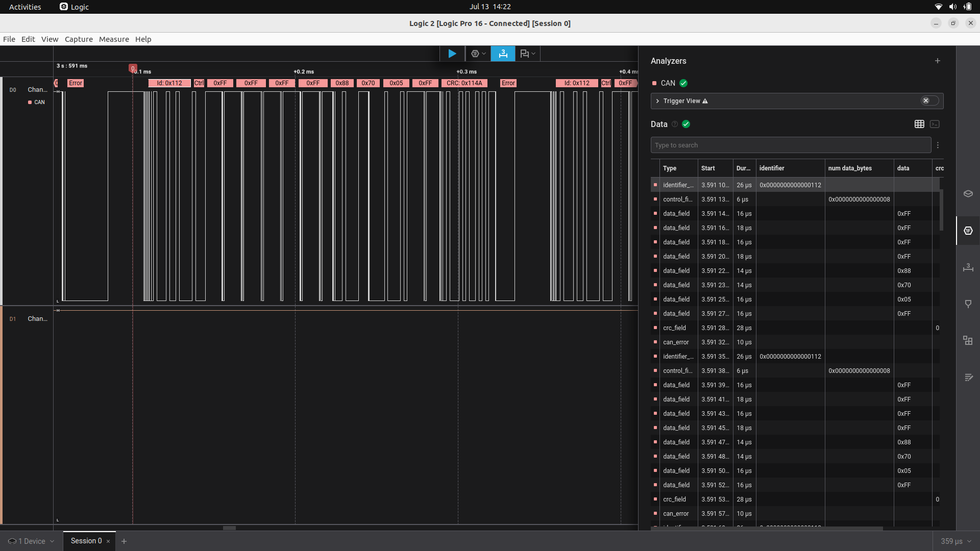Open the Device Settings sidebar icon
Image resolution: width=980 pixels, height=551 pixels.
coord(968,194)
